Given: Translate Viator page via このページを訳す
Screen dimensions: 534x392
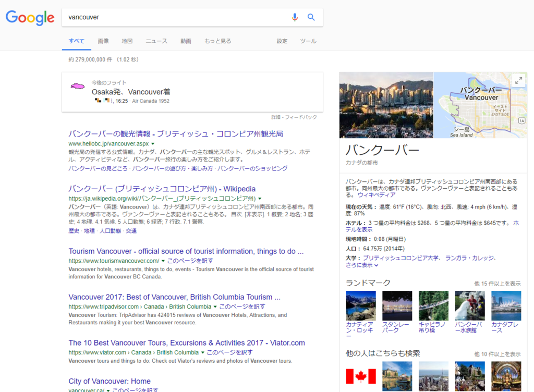Looking at the screenshot, I should pyautogui.click(x=229, y=352).
